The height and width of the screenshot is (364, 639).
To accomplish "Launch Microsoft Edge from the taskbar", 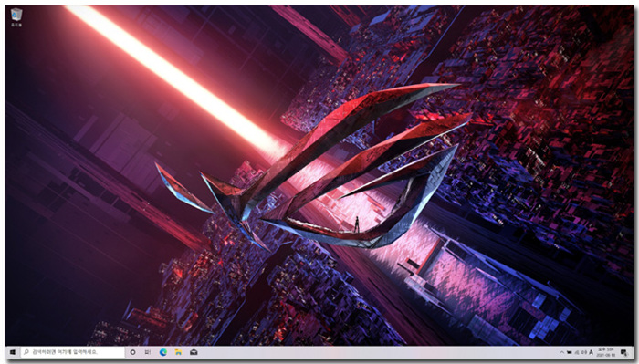I will (163, 352).
